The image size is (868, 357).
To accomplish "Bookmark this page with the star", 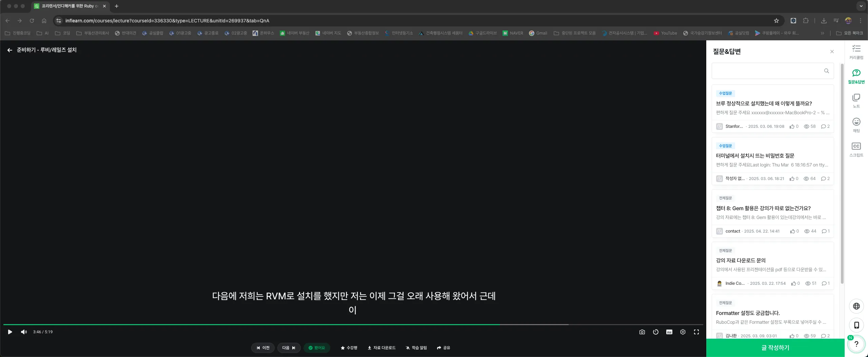I will point(776,21).
